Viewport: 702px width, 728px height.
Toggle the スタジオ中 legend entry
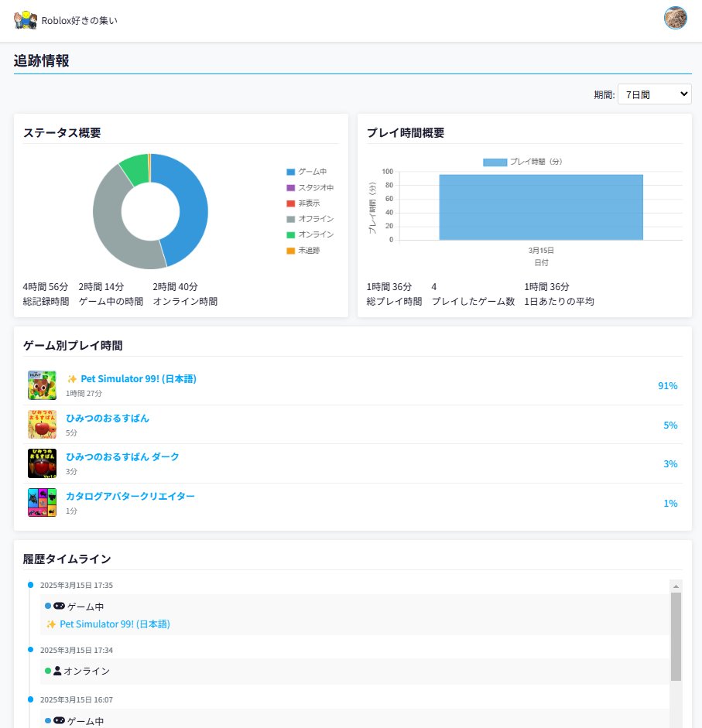tap(310, 187)
